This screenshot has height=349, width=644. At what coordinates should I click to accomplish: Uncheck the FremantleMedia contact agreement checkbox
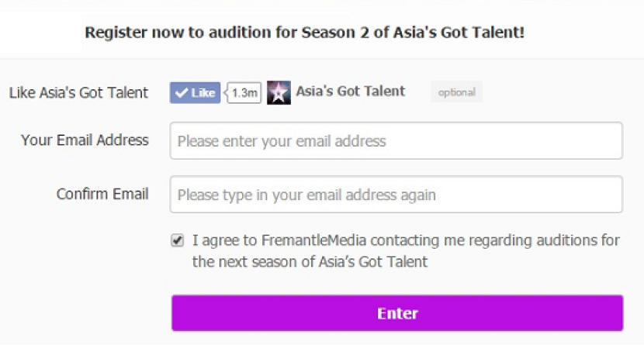pyautogui.click(x=177, y=240)
